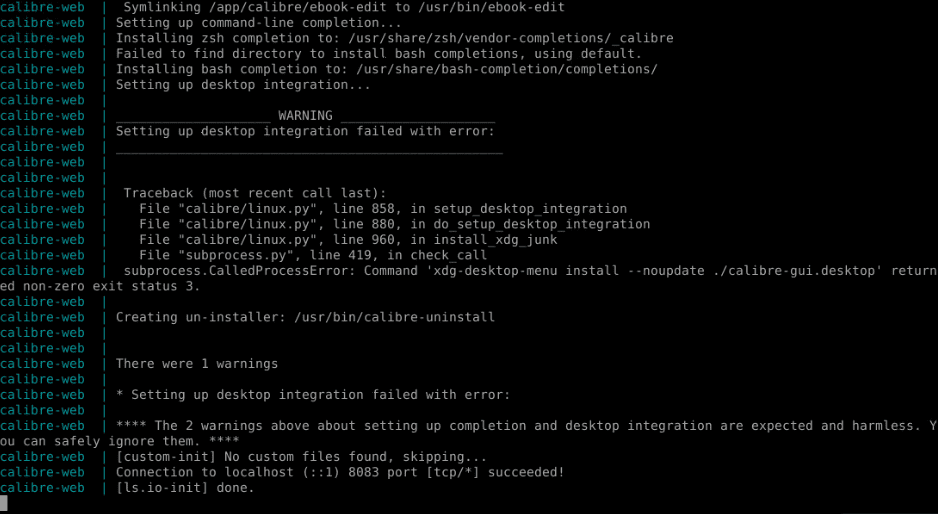This screenshot has height=514, width=938.
Task: Click the "There were 1 warnings" line
Action: point(196,364)
